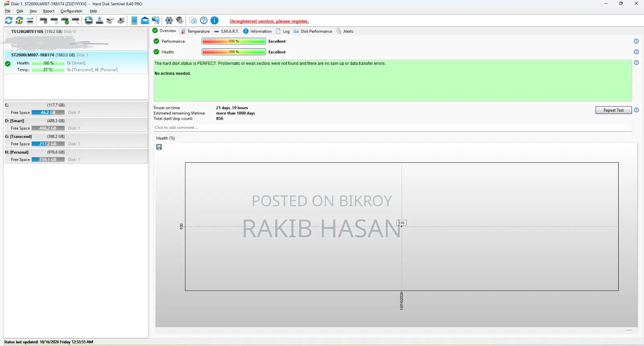Viewport: 644px width, 346px height.
Task: Open the envelope email report icon
Action: 145,21
